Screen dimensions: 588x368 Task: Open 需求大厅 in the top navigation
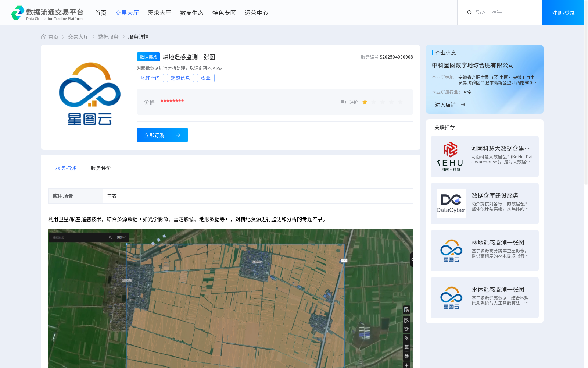click(x=159, y=13)
